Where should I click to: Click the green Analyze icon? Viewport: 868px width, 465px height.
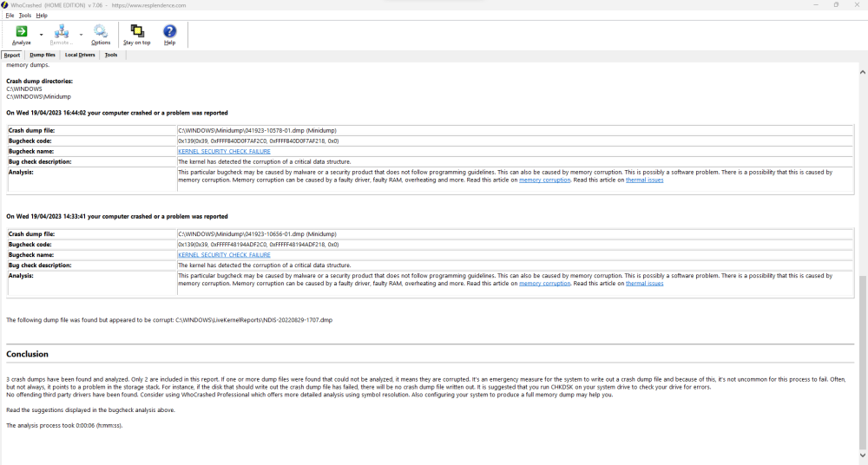pos(22,32)
